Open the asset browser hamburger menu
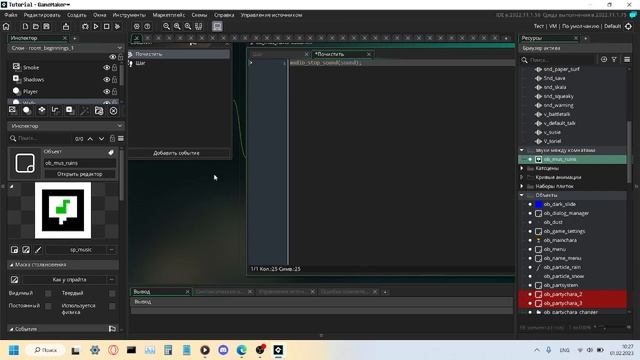Screen dimensions: 640x360 (627, 60)
